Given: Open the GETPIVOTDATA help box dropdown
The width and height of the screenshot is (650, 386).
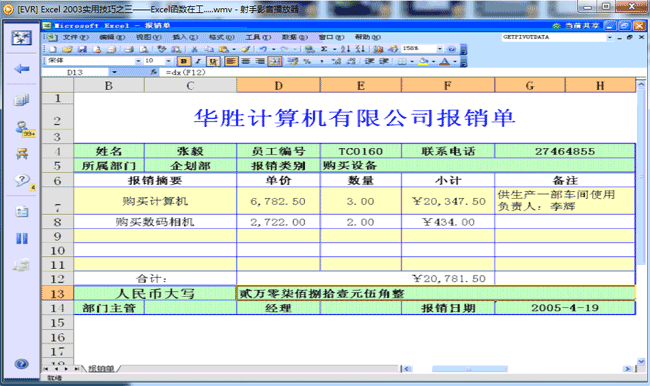Looking at the screenshot, I should pos(609,37).
